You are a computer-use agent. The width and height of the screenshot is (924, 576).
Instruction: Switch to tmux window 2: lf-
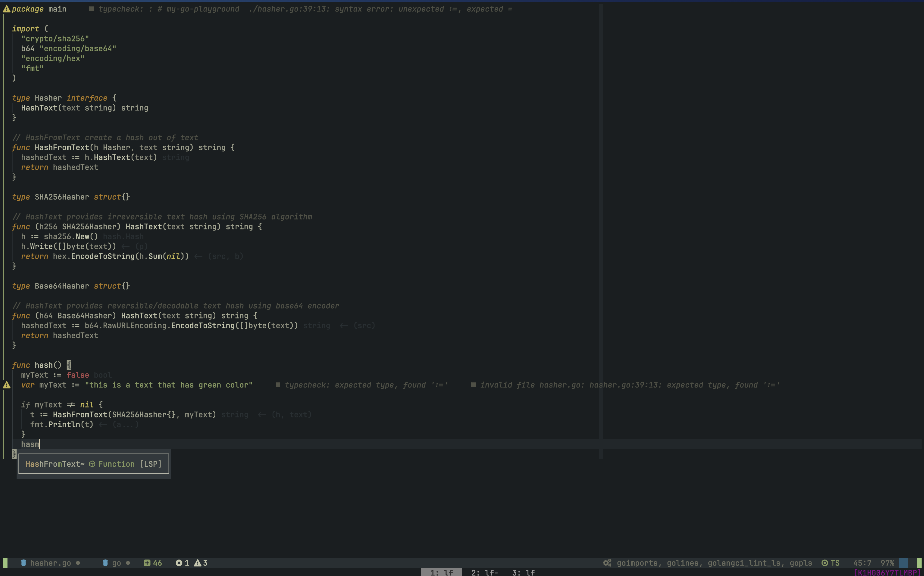click(484, 572)
